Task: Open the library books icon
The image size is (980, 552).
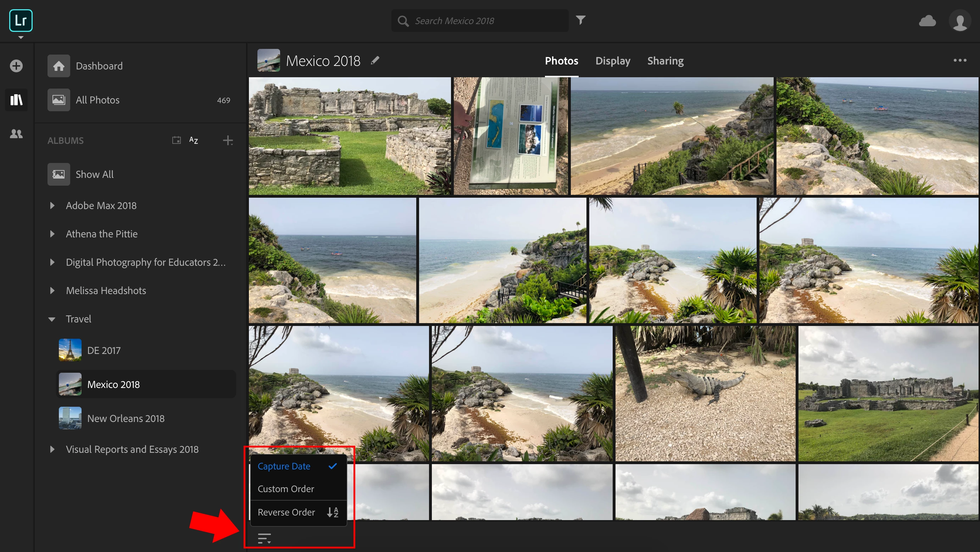Action: [16, 100]
